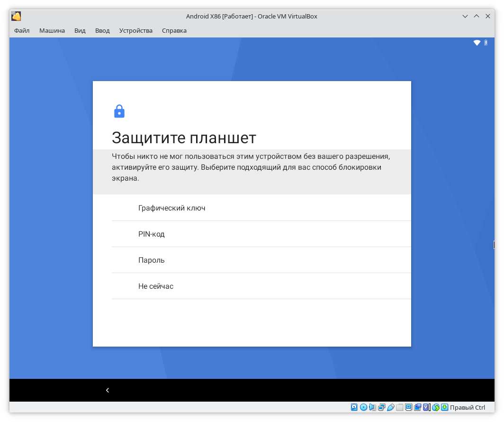The width and height of the screenshot is (504, 422).
Task: Click the optical disk indicator icon
Action: point(363,407)
